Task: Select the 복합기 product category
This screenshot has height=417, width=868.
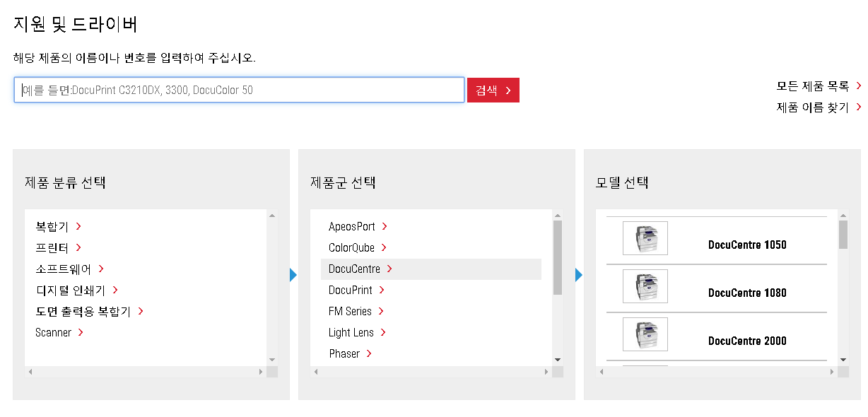Action: point(52,226)
